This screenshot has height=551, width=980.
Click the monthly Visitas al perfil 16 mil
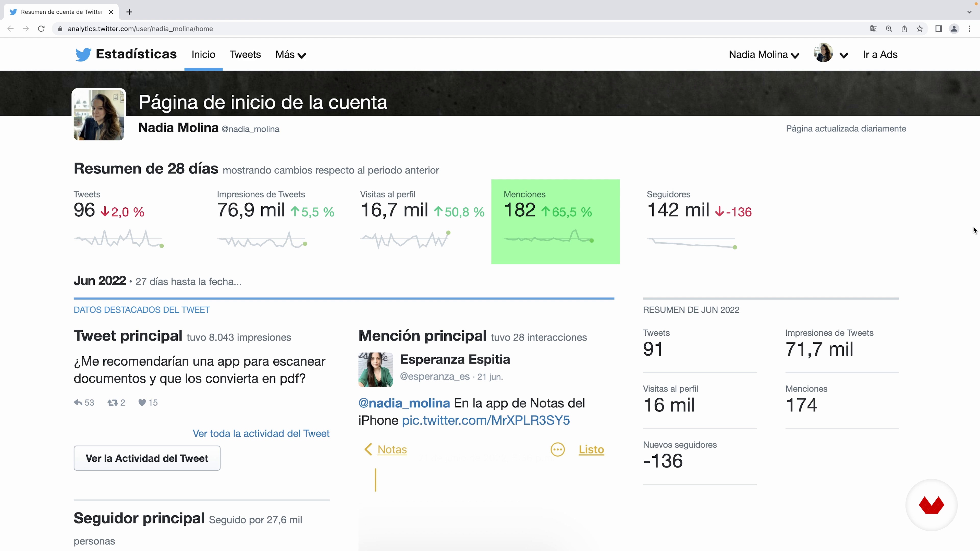pyautogui.click(x=669, y=405)
